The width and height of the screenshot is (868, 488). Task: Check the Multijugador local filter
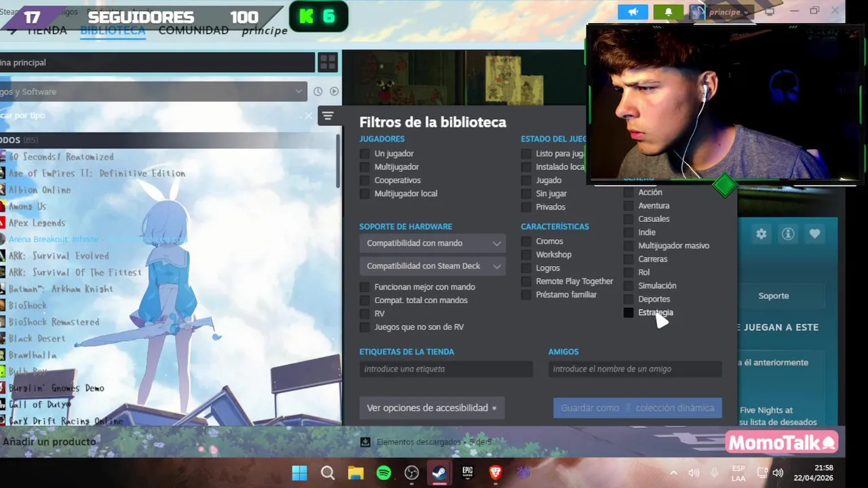(x=365, y=194)
